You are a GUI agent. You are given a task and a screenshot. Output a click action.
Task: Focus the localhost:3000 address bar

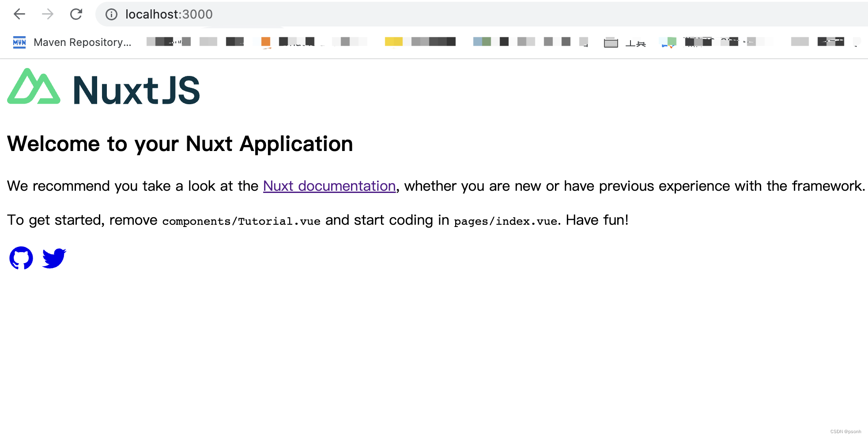[481, 14]
